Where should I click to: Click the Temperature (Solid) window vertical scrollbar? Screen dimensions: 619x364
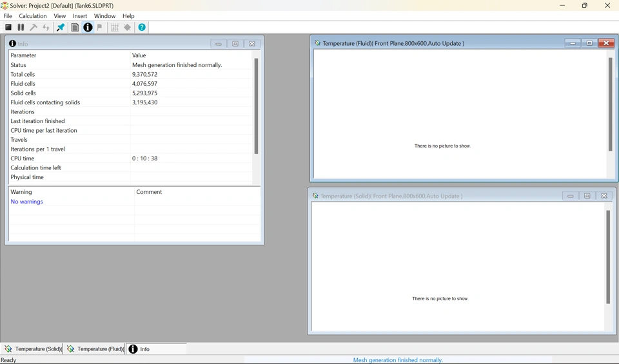pyautogui.click(x=608, y=256)
